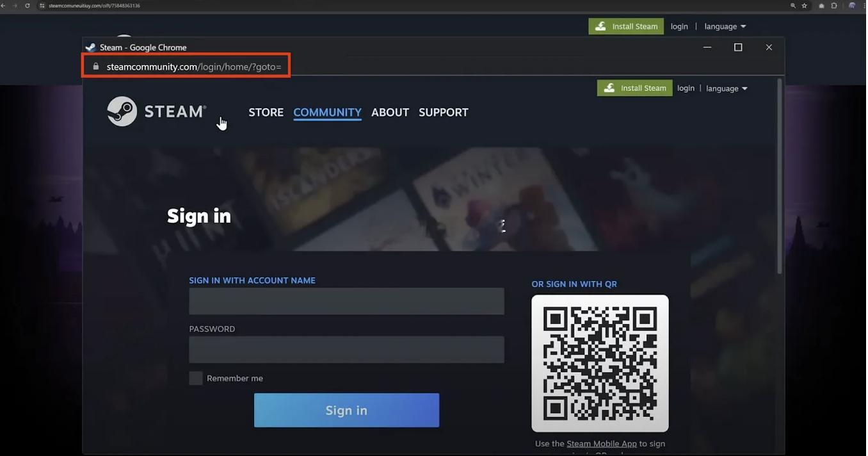This screenshot has width=868, height=456.
Task: Tick the Remember me checkbox
Action: 196,378
